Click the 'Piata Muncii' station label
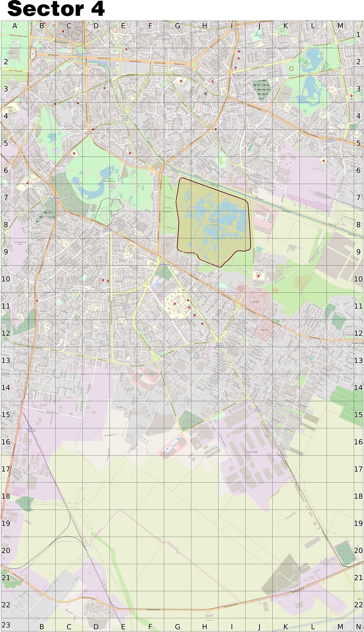This screenshot has height=632, width=364. [x=235, y=29]
